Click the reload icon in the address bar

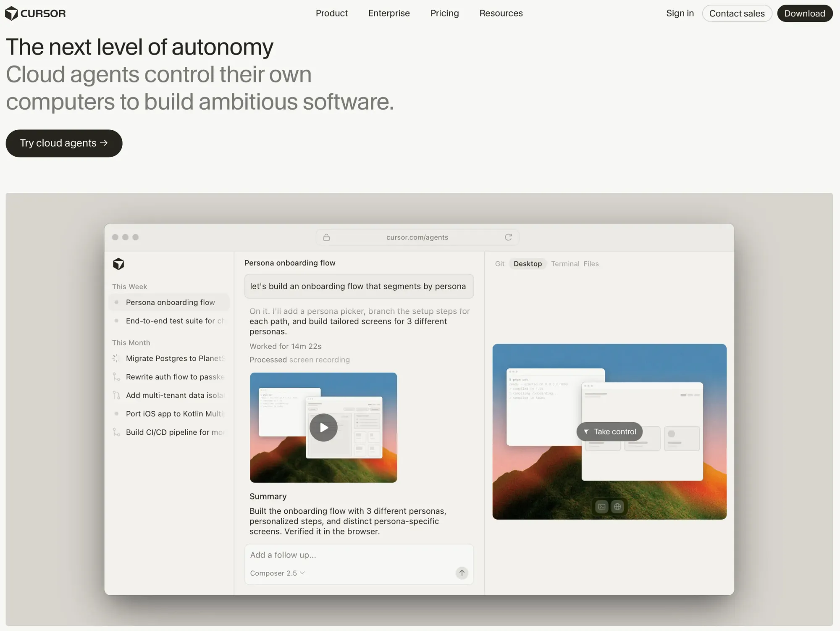[x=508, y=237]
